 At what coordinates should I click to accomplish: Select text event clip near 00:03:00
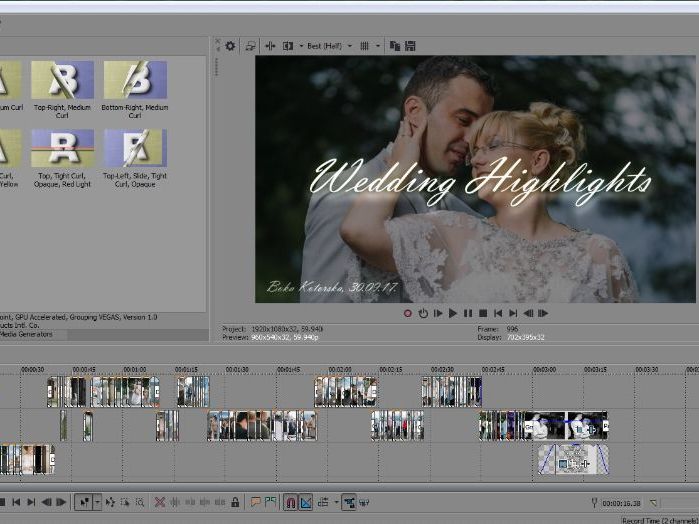[573, 459]
